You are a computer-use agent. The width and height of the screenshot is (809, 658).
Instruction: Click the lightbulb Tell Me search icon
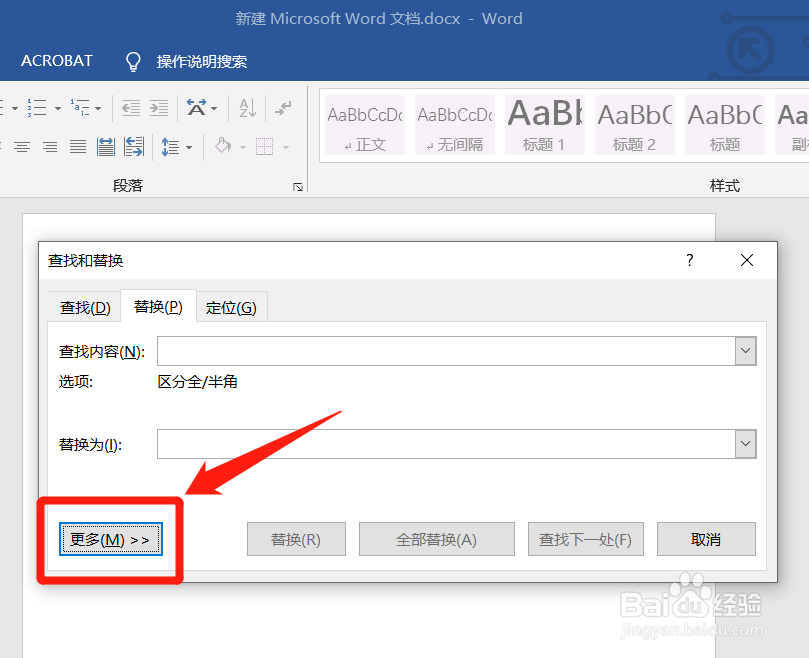(133, 61)
